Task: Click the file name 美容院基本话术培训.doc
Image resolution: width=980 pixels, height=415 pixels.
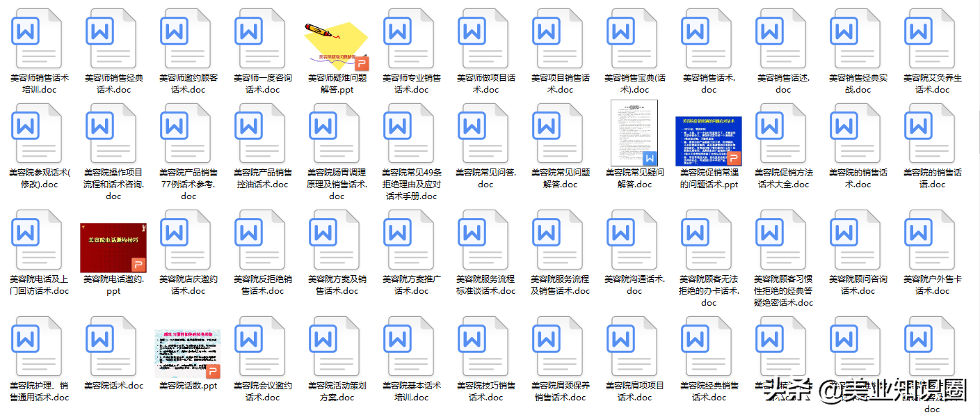Action: [411, 391]
